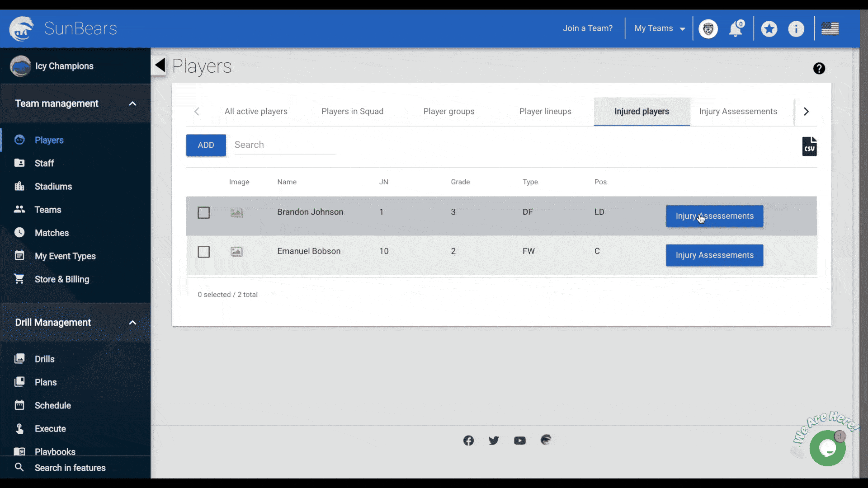The height and width of the screenshot is (488, 868).
Task: Open the help question mark icon
Action: pos(819,69)
